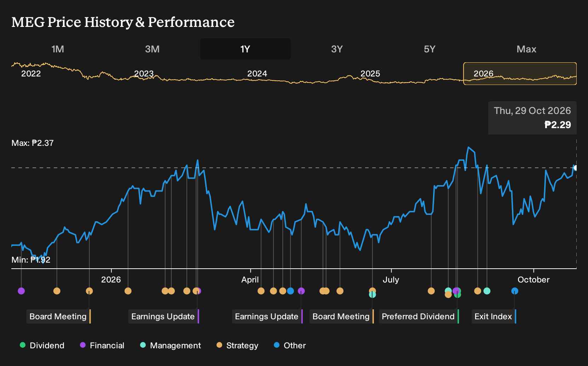
Task: Open the Board Meeting label beside Preferred Dividend
Action: point(342,316)
